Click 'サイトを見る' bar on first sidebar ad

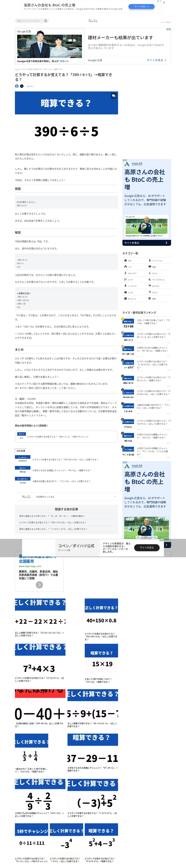coord(146,243)
